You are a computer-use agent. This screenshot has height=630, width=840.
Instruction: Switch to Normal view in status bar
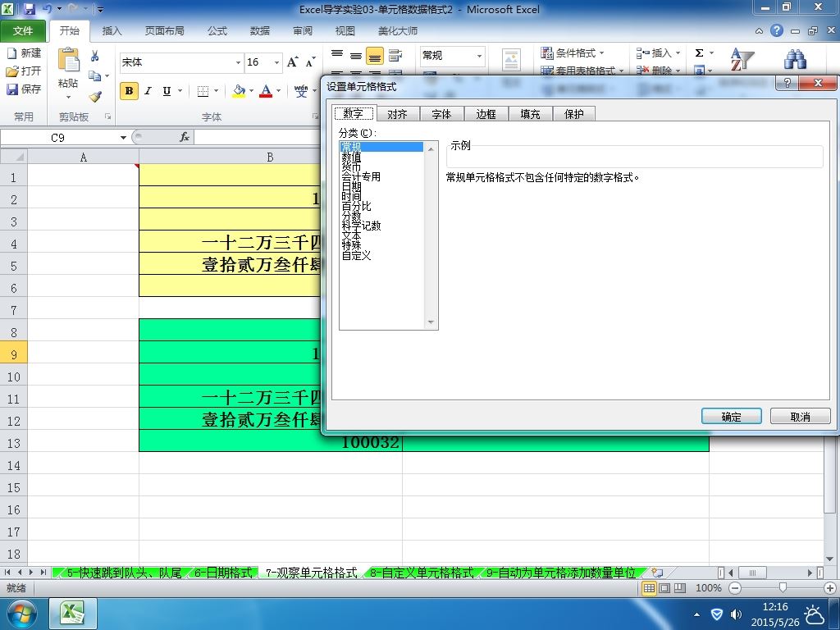(649, 588)
